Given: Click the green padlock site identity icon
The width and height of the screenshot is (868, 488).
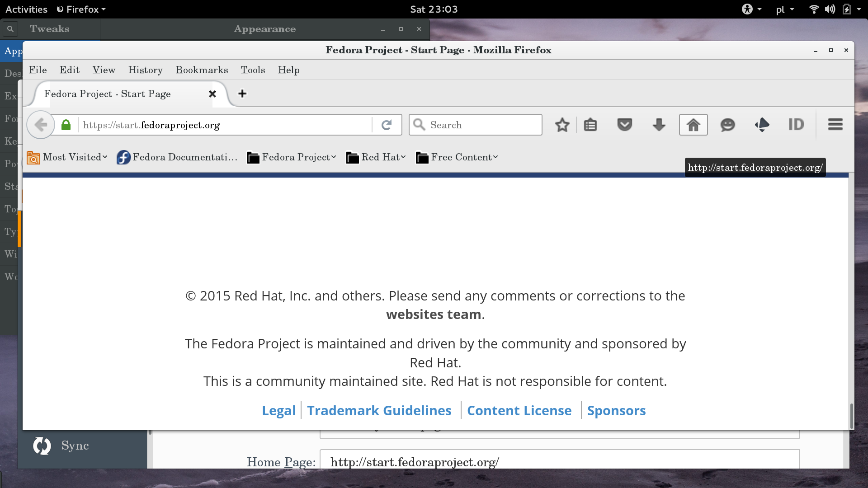Looking at the screenshot, I should (x=66, y=125).
